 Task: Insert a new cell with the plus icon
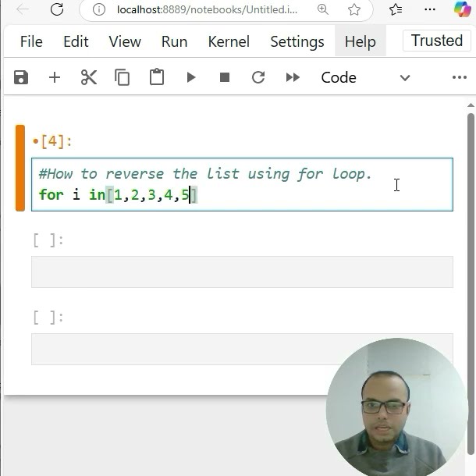[x=55, y=77]
